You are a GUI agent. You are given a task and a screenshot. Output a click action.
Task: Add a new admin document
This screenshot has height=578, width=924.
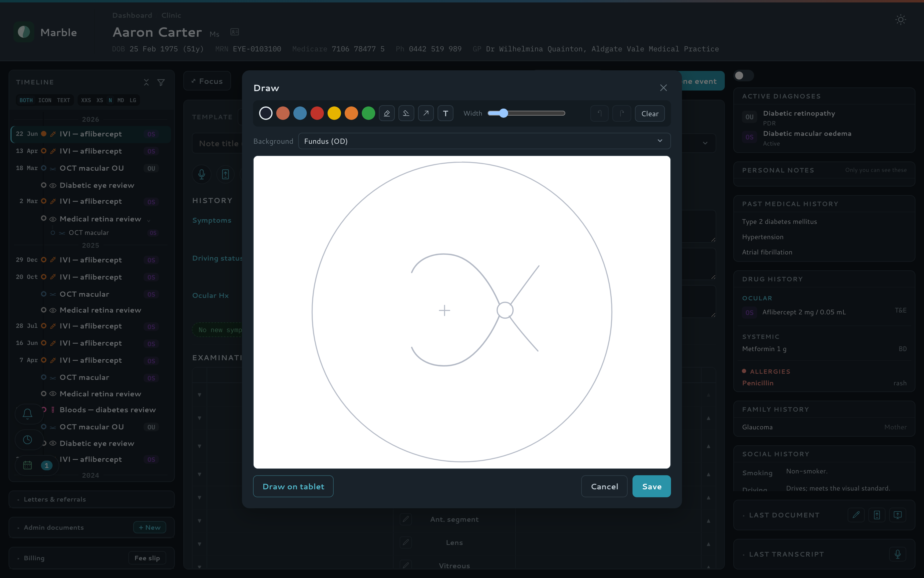point(150,528)
